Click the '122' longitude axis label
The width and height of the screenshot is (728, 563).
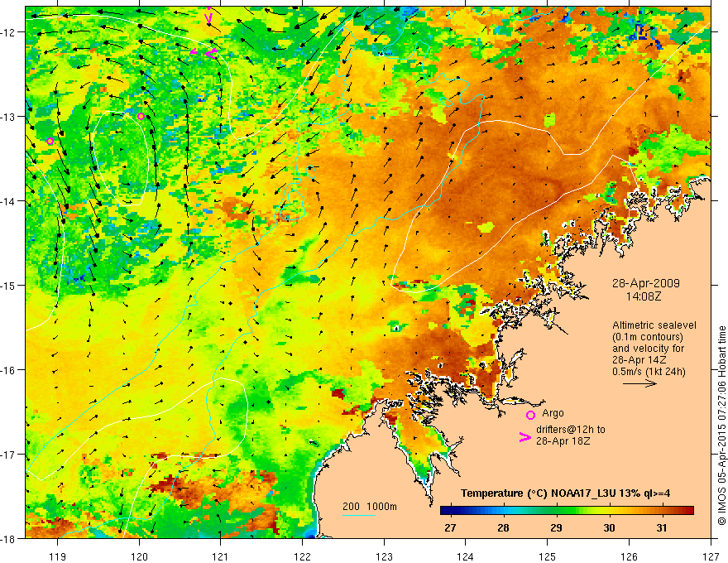pyautogui.click(x=302, y=556)
